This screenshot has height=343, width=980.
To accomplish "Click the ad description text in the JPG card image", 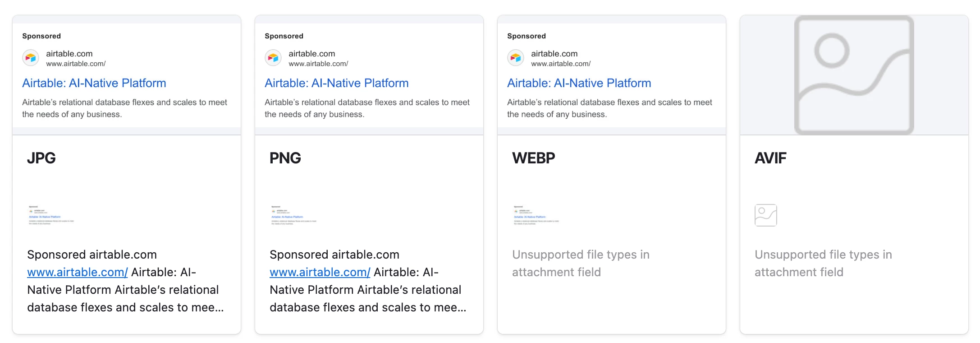I will (124, 108).
